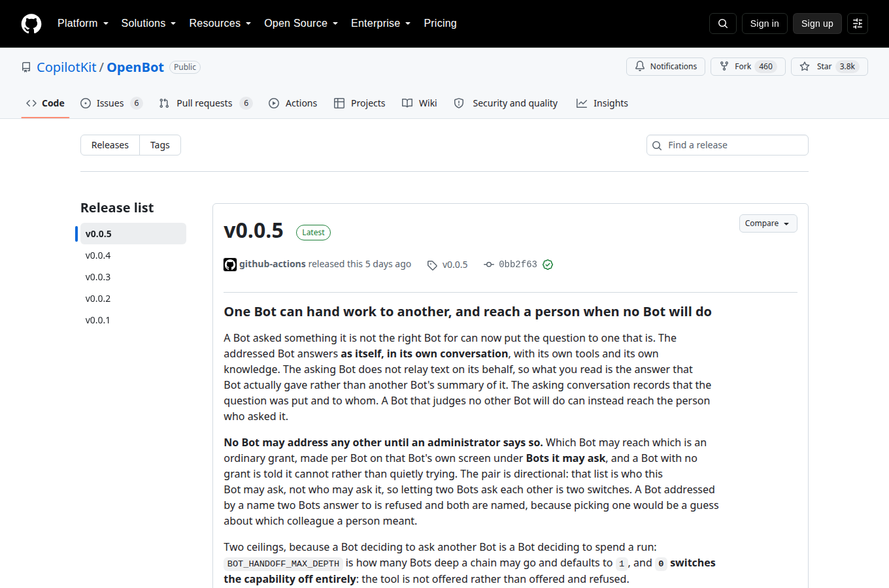
Task: Select the Releases button
Action: click(x=110, y=145)
